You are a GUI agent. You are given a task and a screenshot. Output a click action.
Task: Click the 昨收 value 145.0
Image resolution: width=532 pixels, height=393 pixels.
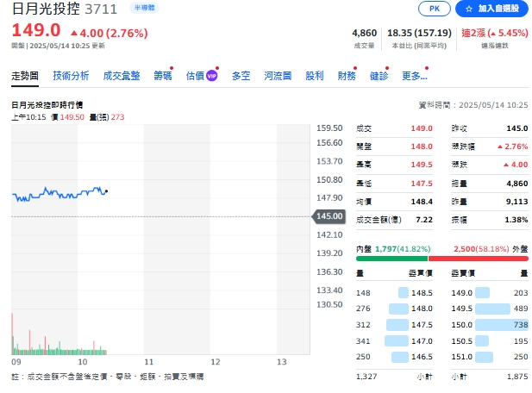pos(517,128)
